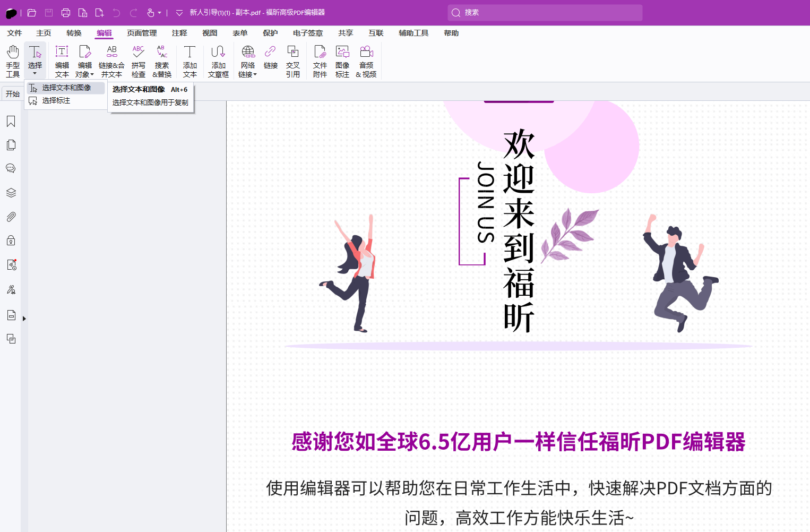Click heading 感谢您如全球6.5亿用户 text

click(519, 442)
